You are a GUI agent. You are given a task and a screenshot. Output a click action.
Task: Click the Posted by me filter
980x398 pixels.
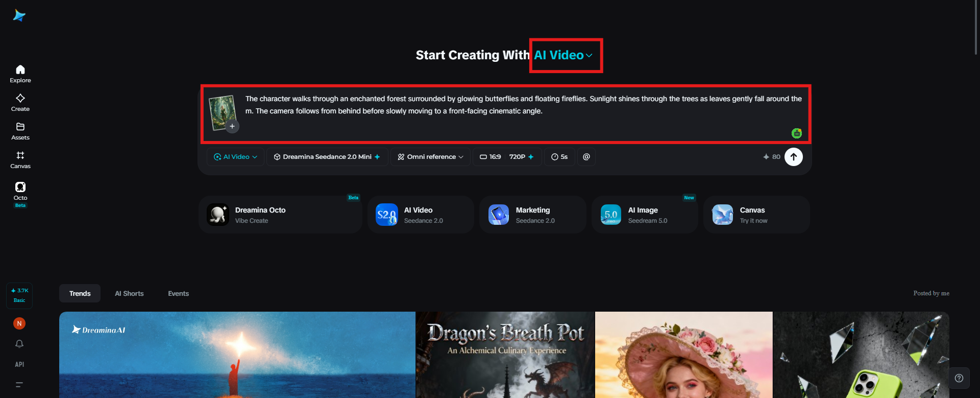coord(932,293)
